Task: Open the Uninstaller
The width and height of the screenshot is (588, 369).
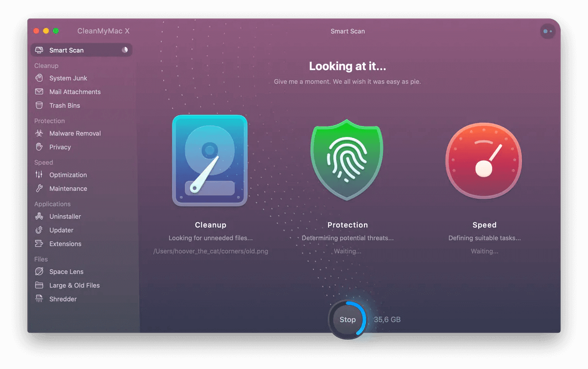Action: (66, 216)
